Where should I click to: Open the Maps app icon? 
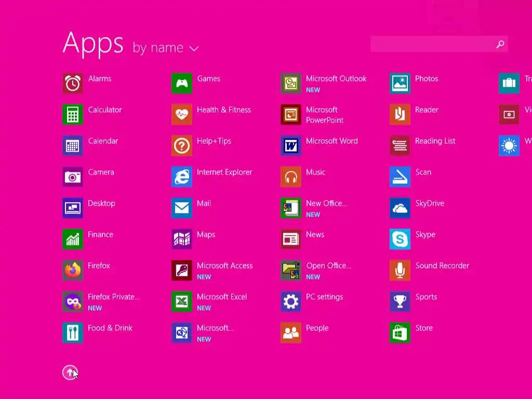click(x=182, y=239)
